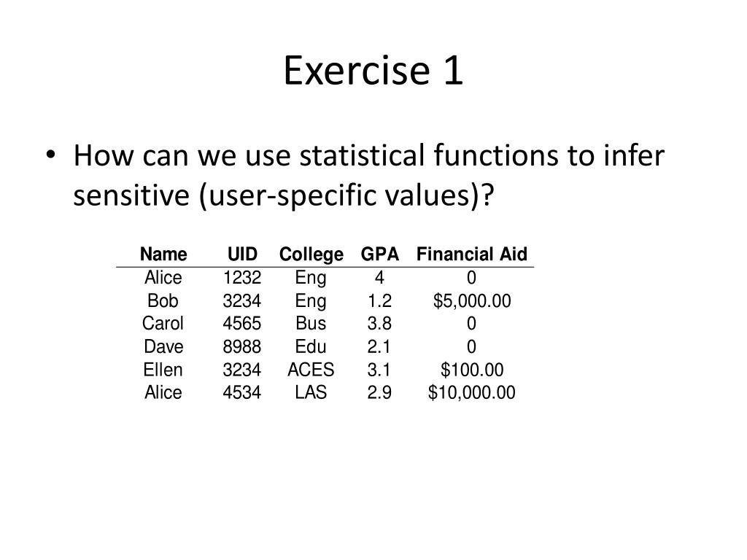The width and height of the screenshot is (747, 560).
Task: Click Carol's GPA value 3.8
Action: click(379, 323)
